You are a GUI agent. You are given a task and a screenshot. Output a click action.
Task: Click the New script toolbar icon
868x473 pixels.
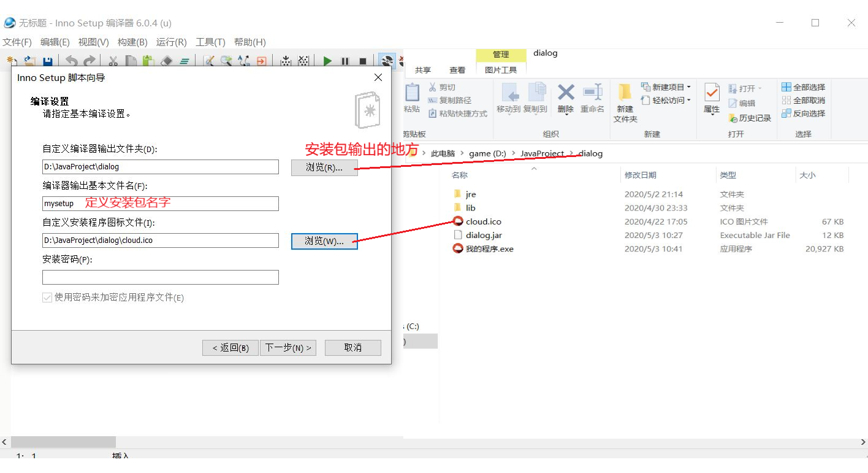click(10, 61)
